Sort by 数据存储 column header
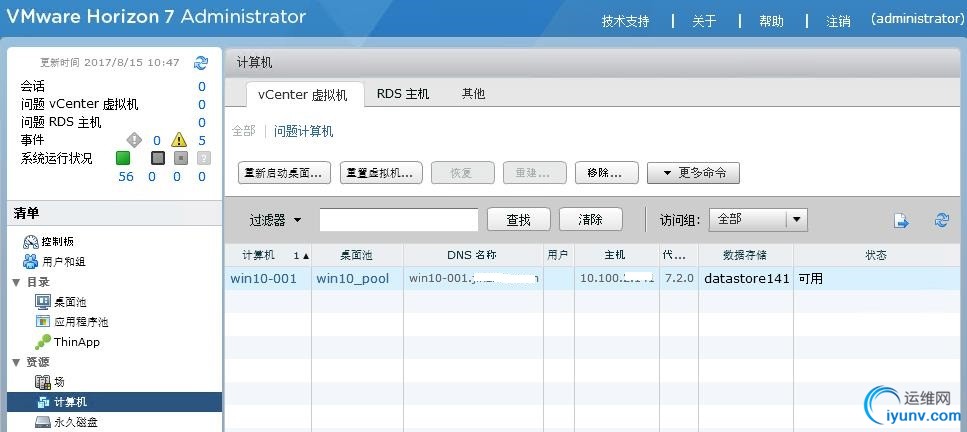Screen dimensions: 967x432 (x=746, y=255)
